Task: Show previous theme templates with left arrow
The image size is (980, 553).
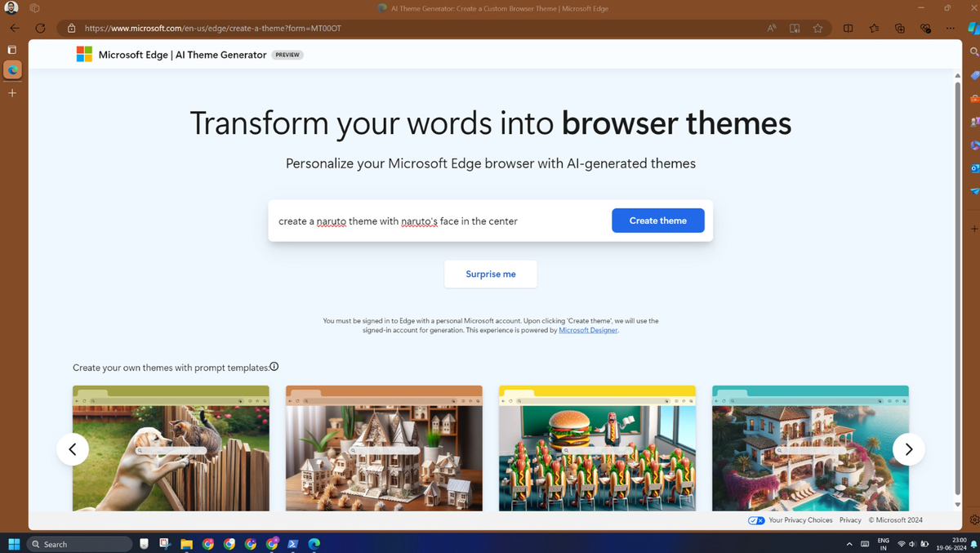Action: [x=73, y=449]
